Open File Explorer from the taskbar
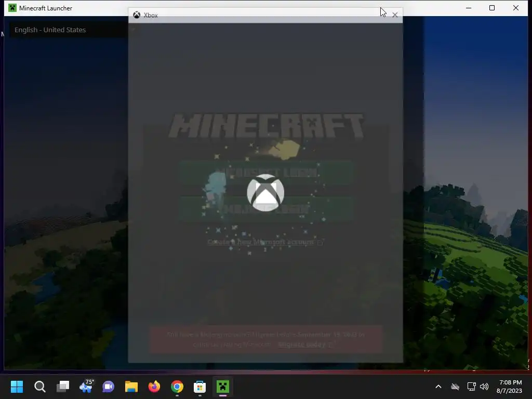The width and height of the screenshot is (532, 399). click(x=131, y=387)
